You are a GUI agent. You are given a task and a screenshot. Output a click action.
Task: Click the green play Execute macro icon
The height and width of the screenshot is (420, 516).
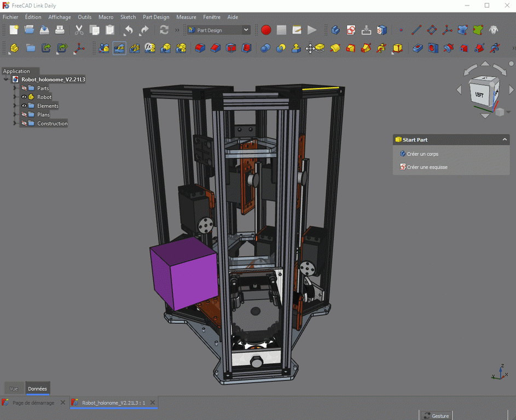point(312,30)
